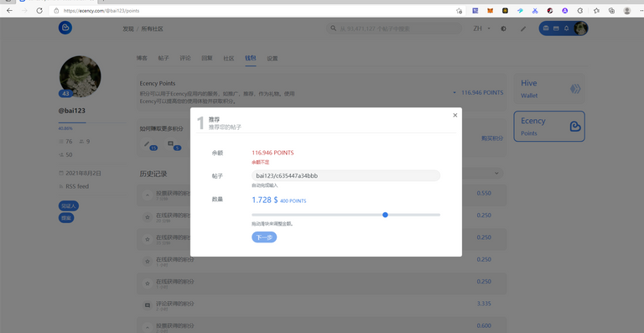Close the 推荐 promote dialog

pos(454,116)
